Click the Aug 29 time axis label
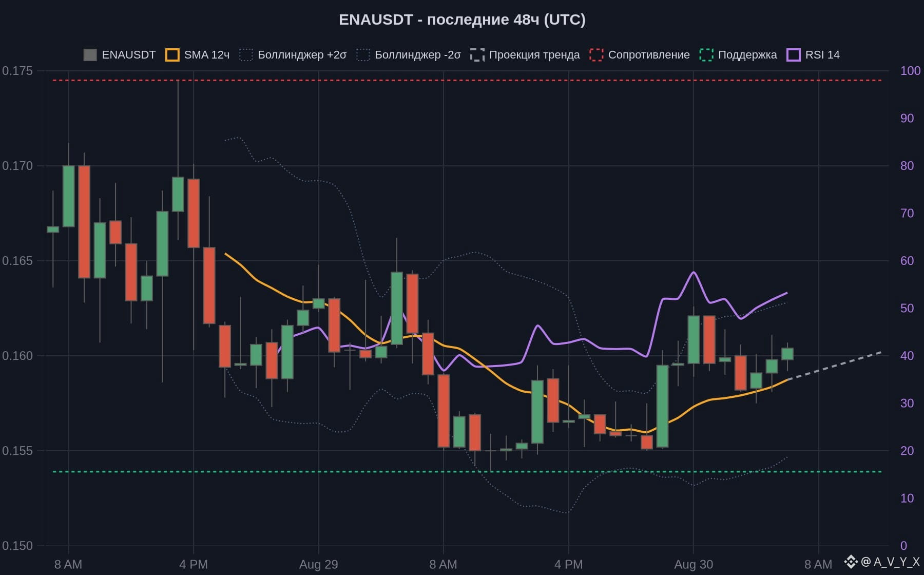The width and height of the screenshot is (924, 575). pos(318,564)
